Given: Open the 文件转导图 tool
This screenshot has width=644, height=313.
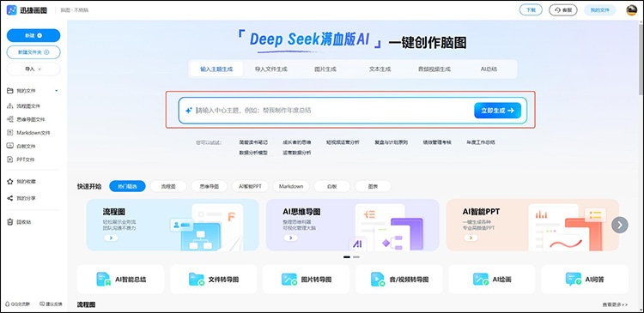Looking at the screenshot, I should tap(214, 280).
